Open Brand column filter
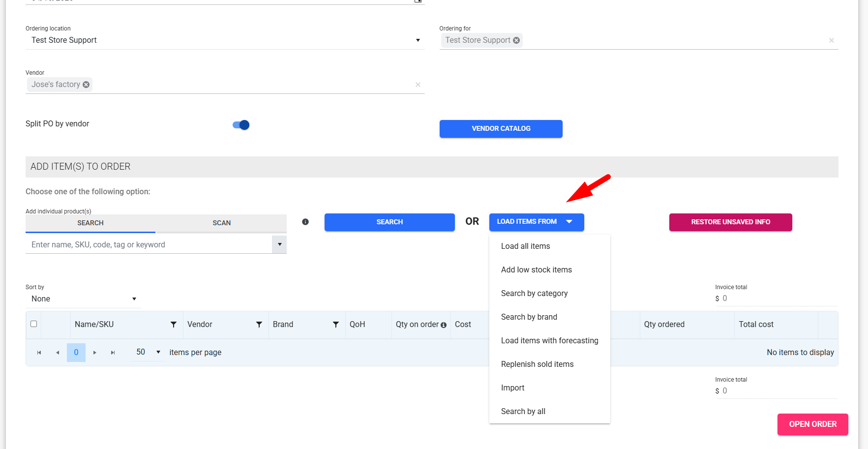 pos(336,325)
